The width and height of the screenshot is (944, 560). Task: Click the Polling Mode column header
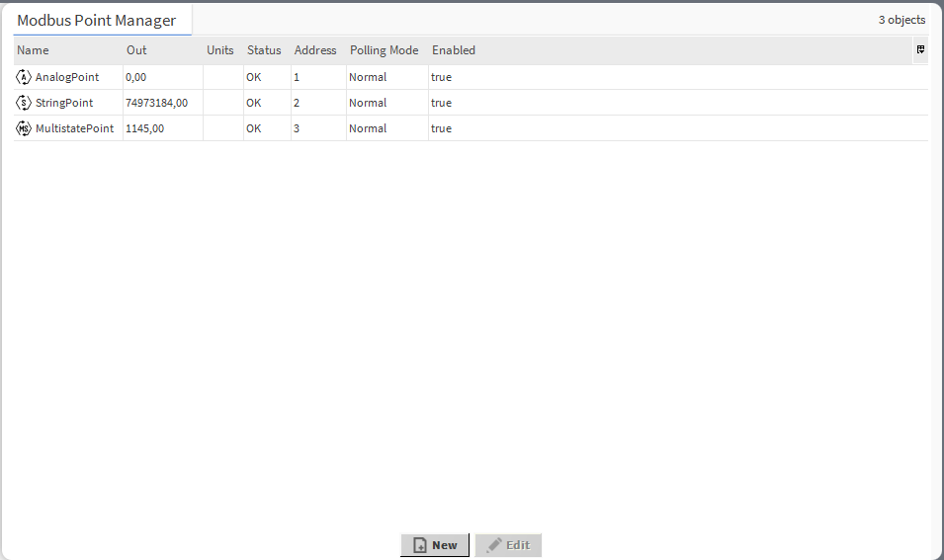(384, 50)
